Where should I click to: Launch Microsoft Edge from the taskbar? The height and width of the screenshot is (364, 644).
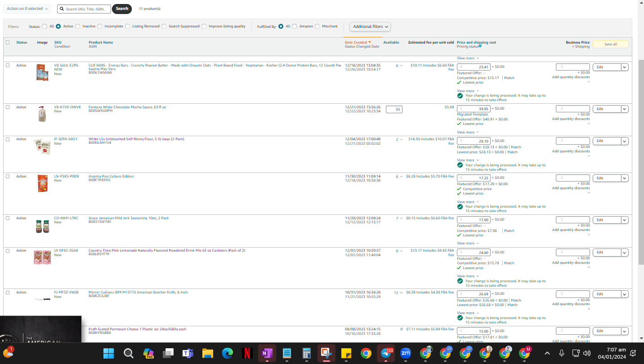coord(227,353)
